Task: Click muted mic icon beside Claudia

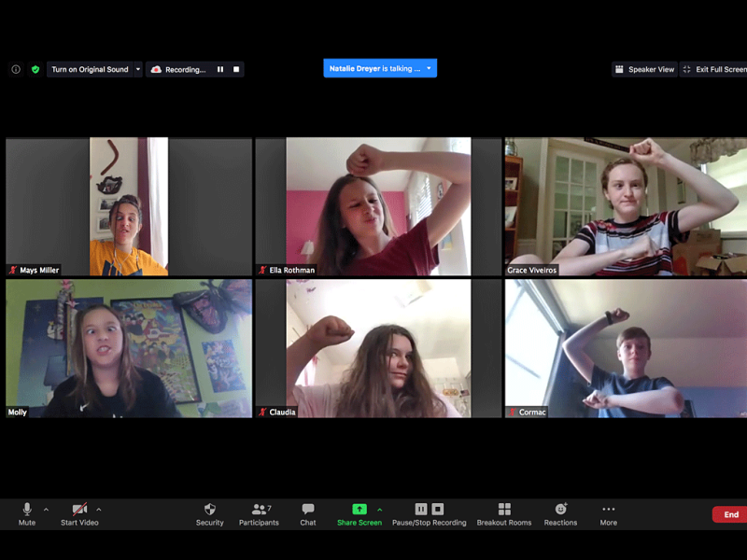Action: 262,412
